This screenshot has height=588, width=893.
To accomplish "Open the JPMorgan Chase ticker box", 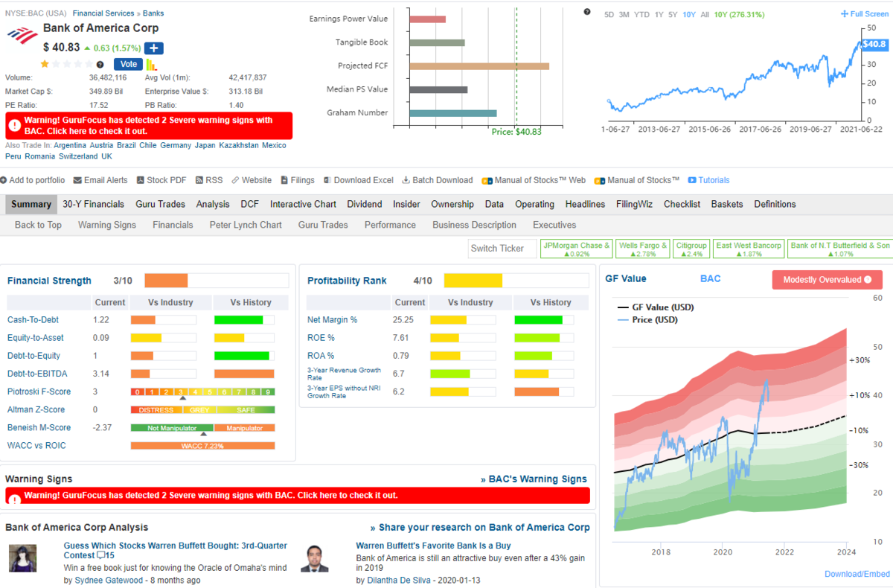I will [577, 249].
